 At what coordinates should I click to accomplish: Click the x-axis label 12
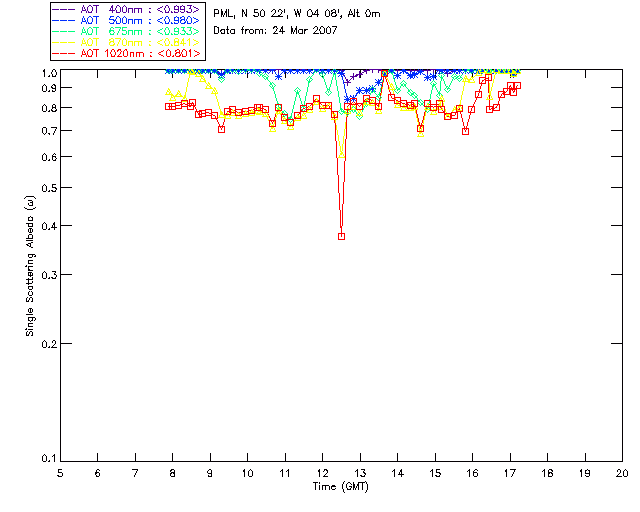coord(322,473)
